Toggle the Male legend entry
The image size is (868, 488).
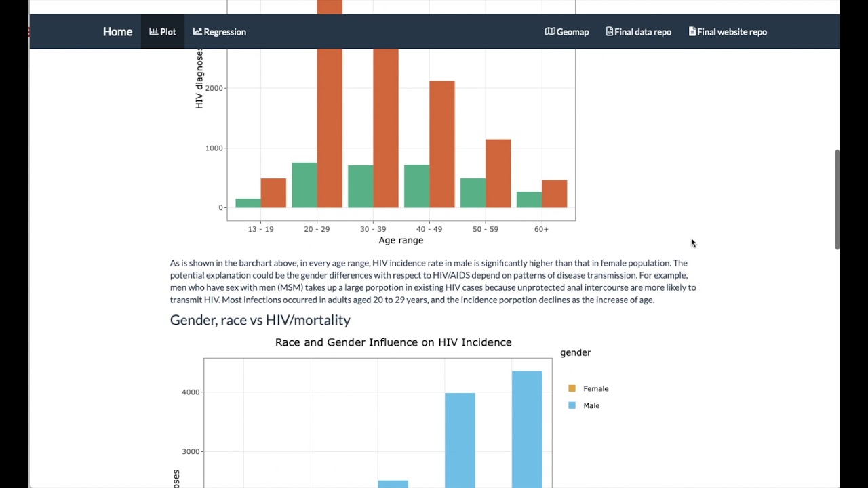coord(584,405)
